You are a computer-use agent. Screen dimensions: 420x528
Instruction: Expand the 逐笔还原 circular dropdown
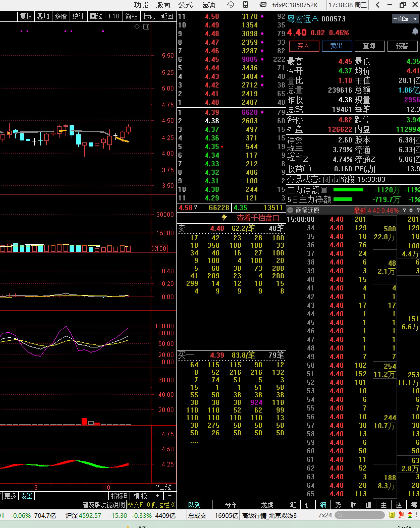point(290,210)
